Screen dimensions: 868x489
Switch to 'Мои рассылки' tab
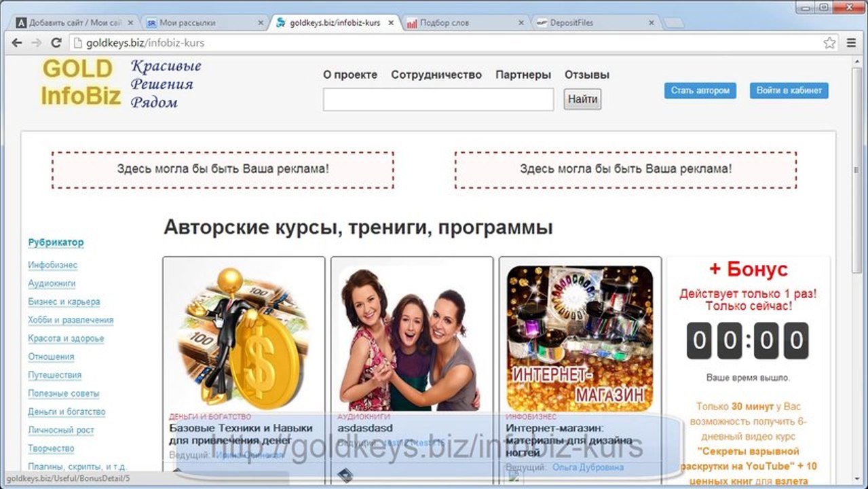(x=204, y=22)
